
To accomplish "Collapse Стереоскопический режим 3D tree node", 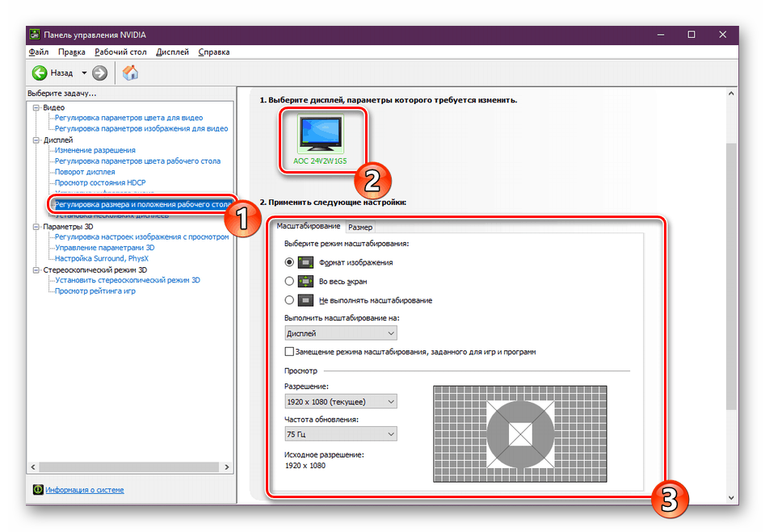I will (x=36, y=270).
